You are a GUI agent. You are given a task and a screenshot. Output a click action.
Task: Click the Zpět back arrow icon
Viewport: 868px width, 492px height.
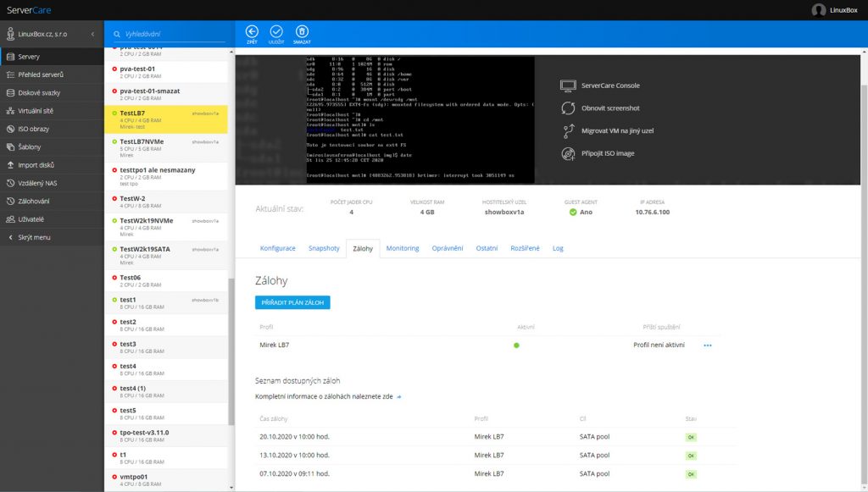252,31
